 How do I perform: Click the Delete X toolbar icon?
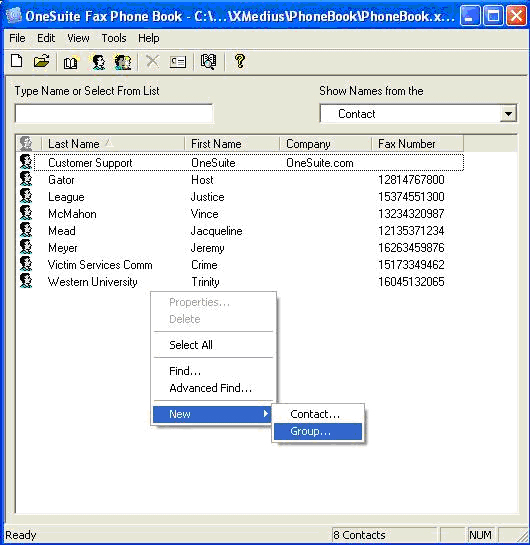coord(152,62)
